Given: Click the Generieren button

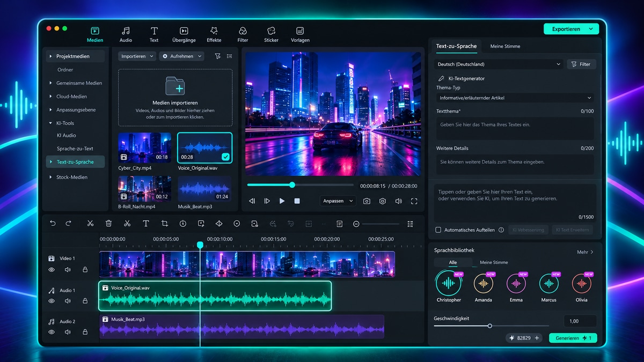Looking at the screenshot, I should coord(573,338).
